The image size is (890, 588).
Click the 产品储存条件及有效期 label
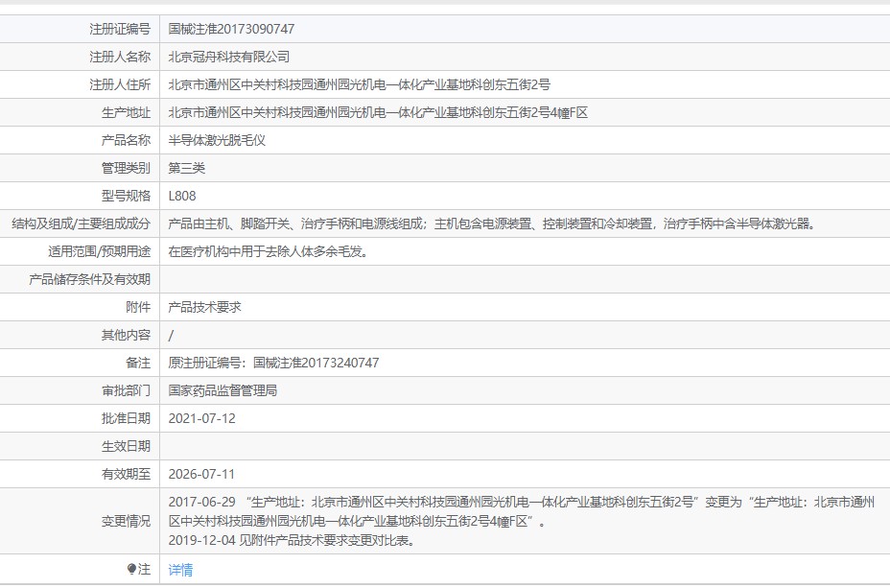point(90,279)
